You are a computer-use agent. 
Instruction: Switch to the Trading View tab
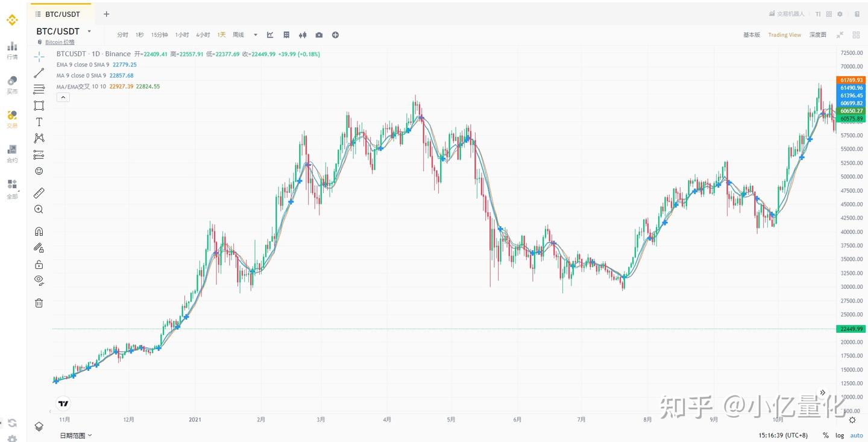coord(784,34)
